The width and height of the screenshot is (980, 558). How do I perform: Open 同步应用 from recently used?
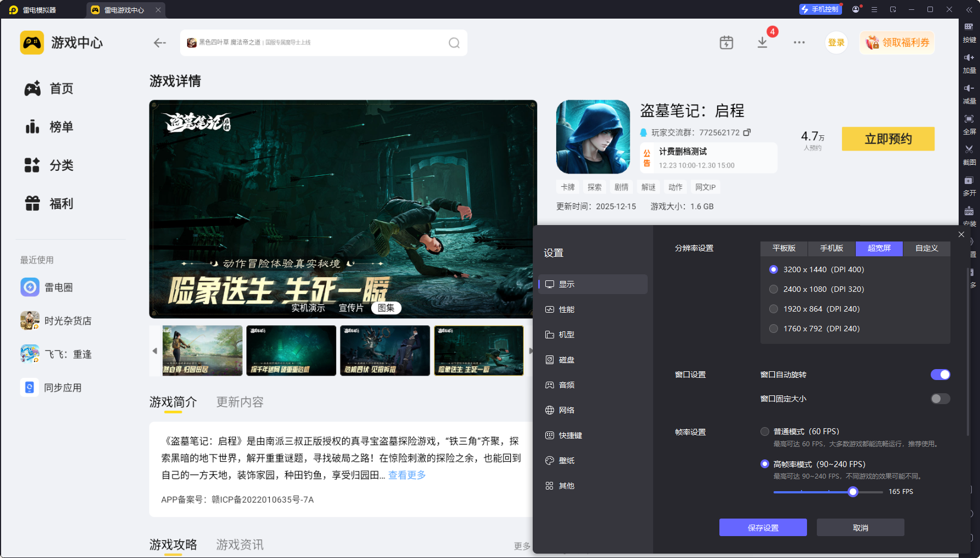point(51,388)
